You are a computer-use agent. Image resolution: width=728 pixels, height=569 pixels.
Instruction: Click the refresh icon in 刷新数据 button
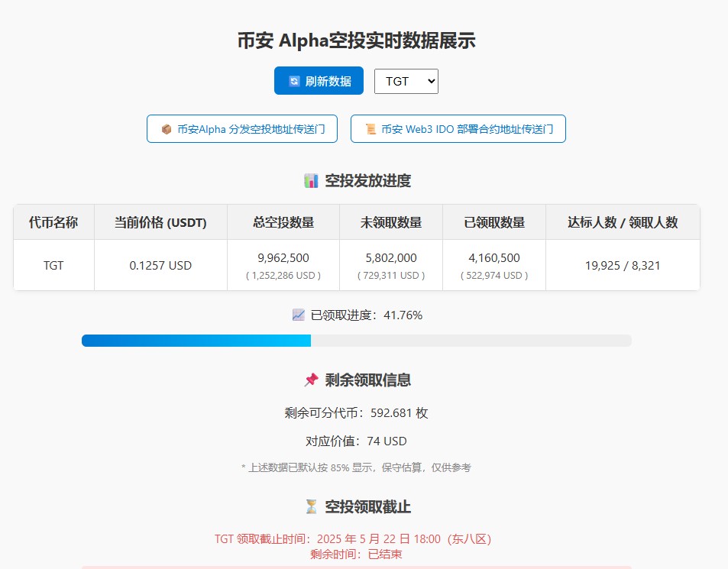[294, 81]
